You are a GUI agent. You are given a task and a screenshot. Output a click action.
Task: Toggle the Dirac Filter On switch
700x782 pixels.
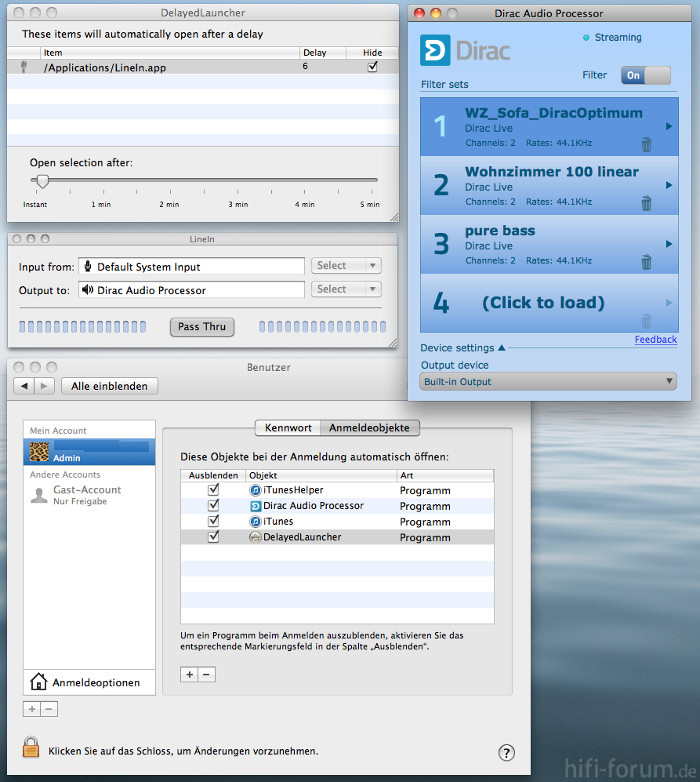click(x=646, y=75)
